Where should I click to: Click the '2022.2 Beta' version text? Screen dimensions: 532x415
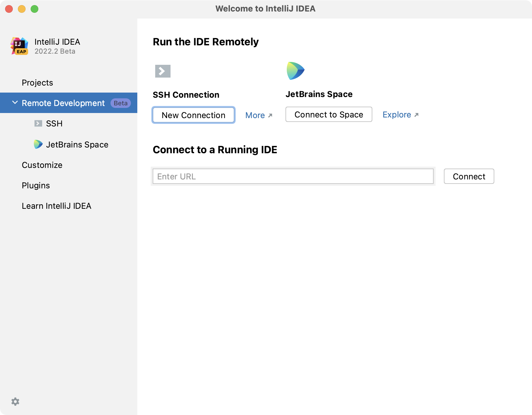coord(55,51)
